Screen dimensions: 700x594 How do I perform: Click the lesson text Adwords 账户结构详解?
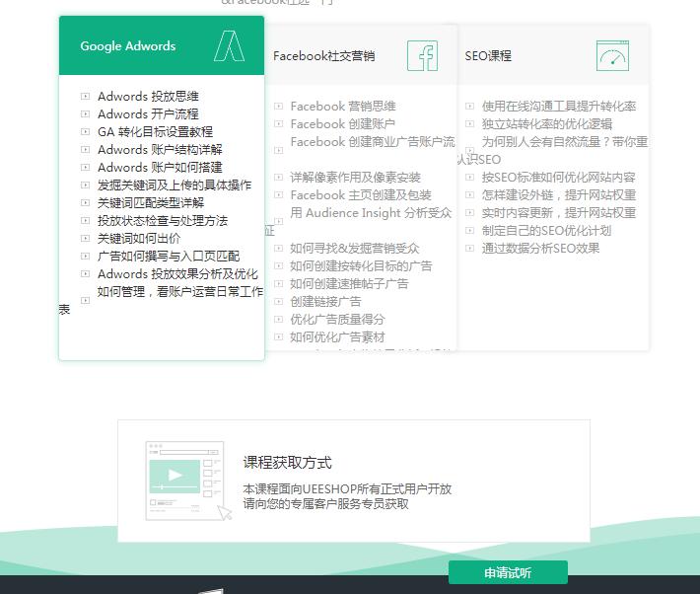click(x=160, y=149)
